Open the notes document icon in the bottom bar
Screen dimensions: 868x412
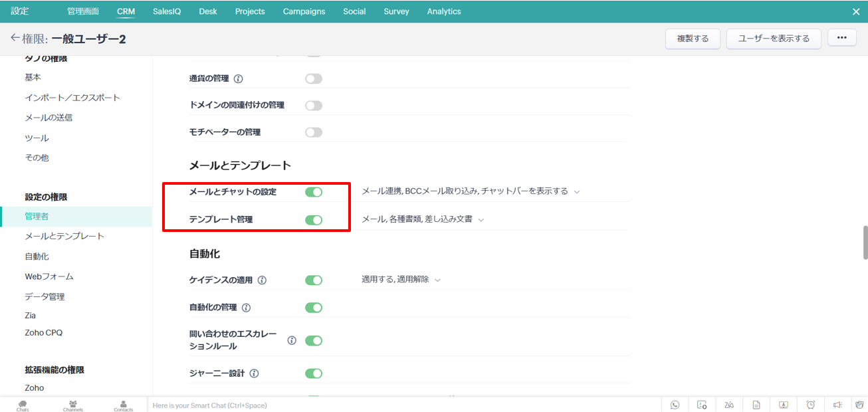coord(756,405)
